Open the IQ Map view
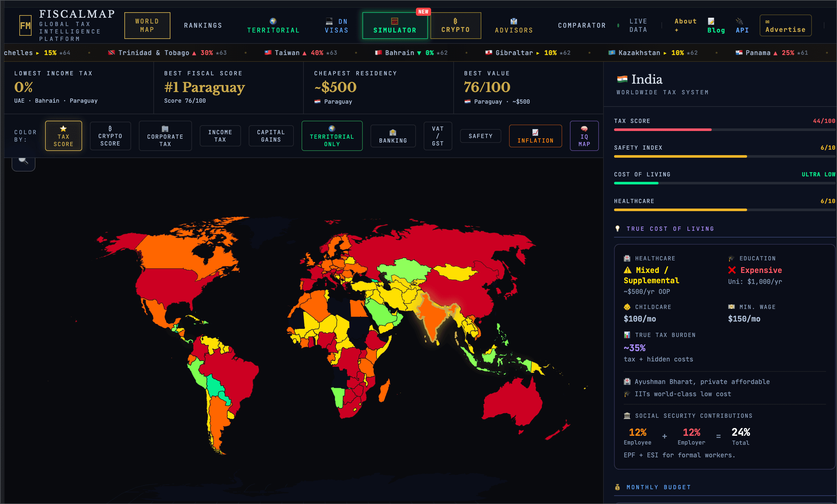This screenshot has height=504, width=837. point(584,136)
